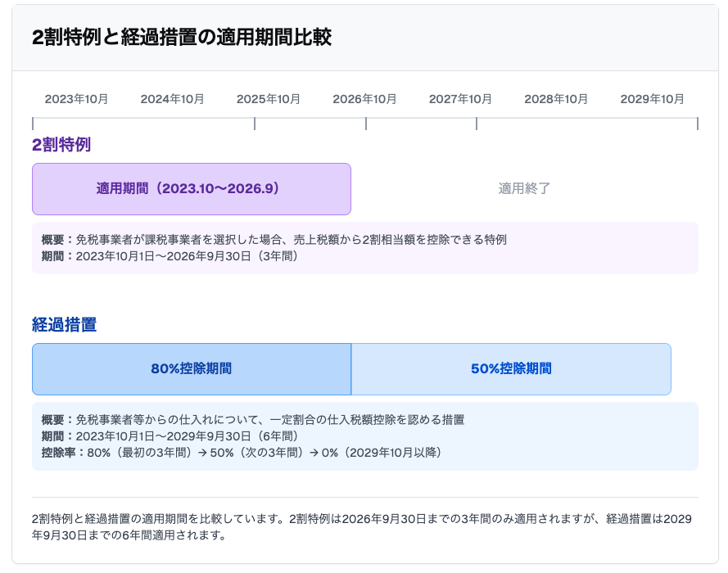Click the 2025年10月 timeline label
This screenshot has width=728, height=573.
click(269, 99)
